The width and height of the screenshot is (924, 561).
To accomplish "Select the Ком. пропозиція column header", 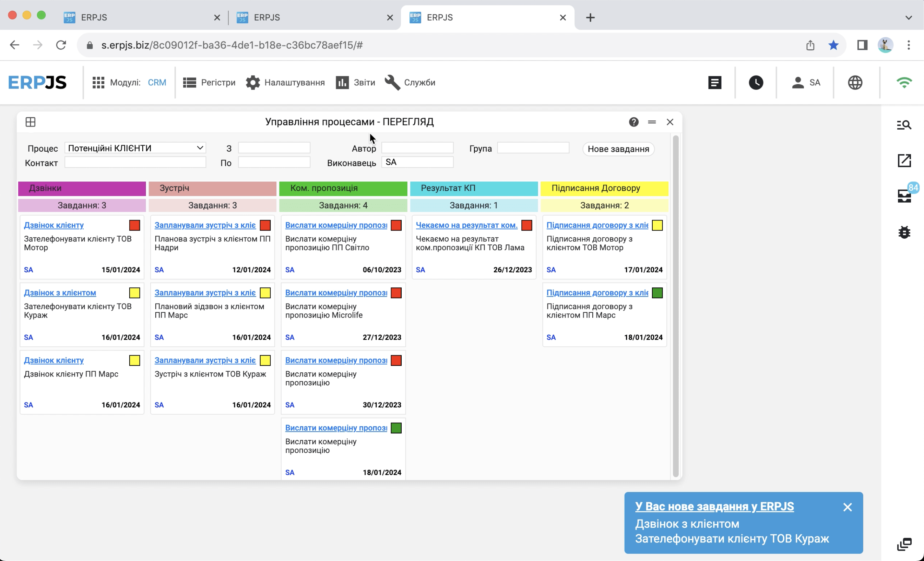I will click(343, 188).
